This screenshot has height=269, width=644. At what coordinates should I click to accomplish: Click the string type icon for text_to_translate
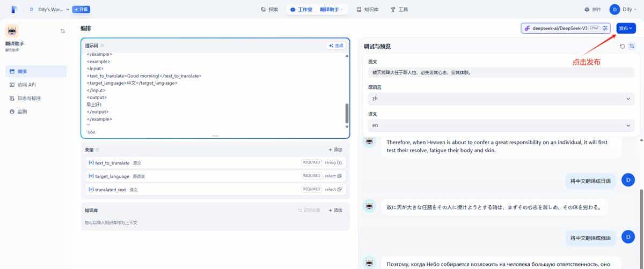(x=339, y=162)
